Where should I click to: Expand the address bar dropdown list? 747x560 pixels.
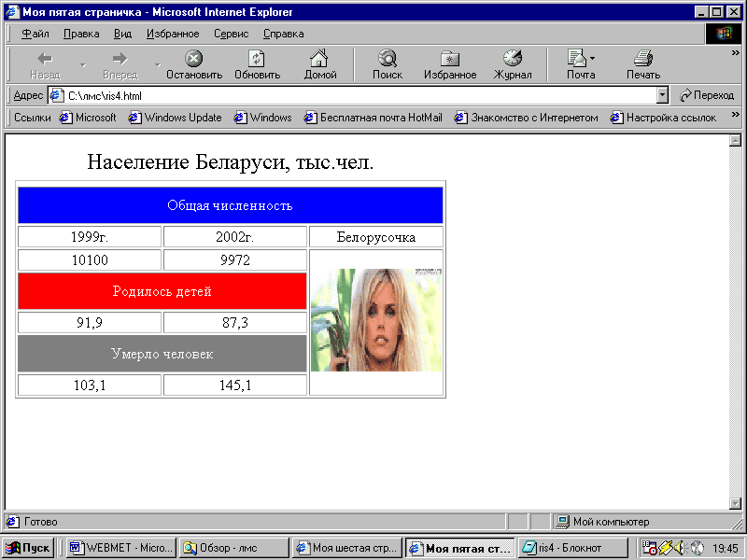pos(662,96)
